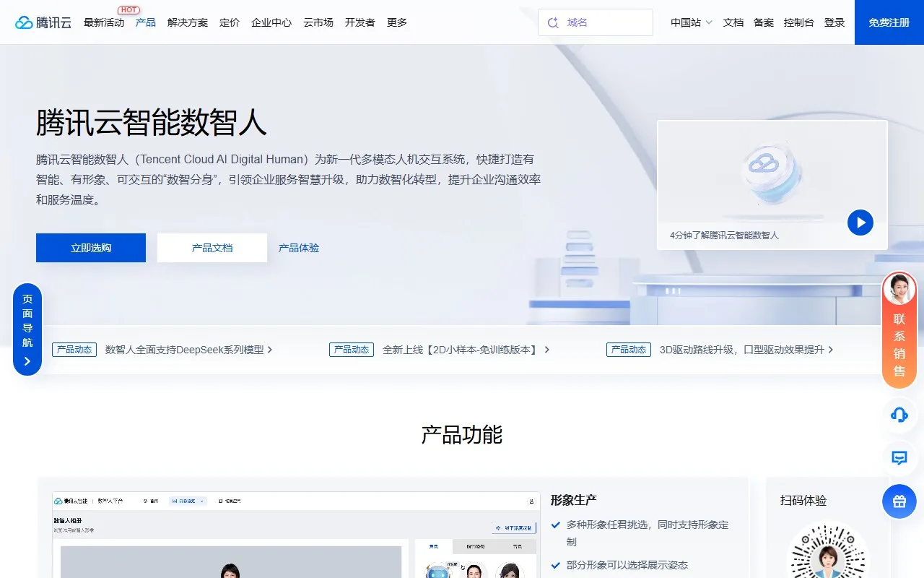Click the search icon in the domain box
This screenshot has height=578, width=924.
coord(553,22)
